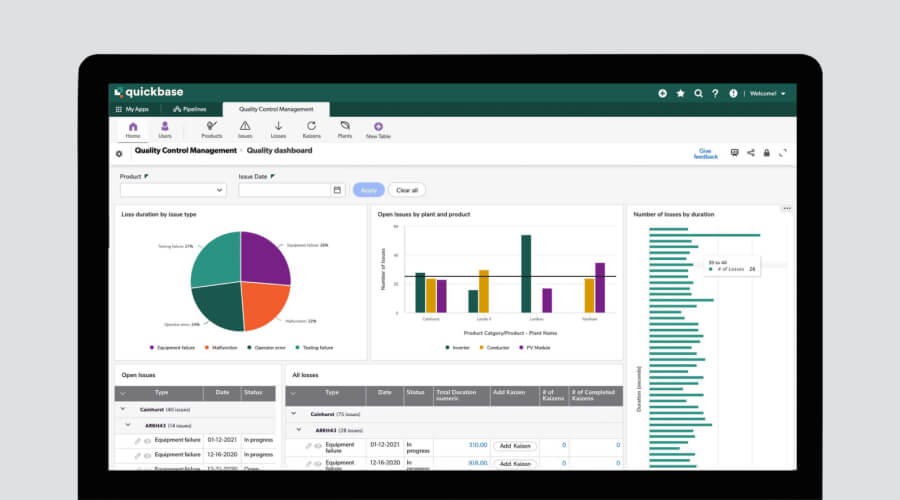
Task: Select the Quality Control Management tab
Action: tap(276, 109)
